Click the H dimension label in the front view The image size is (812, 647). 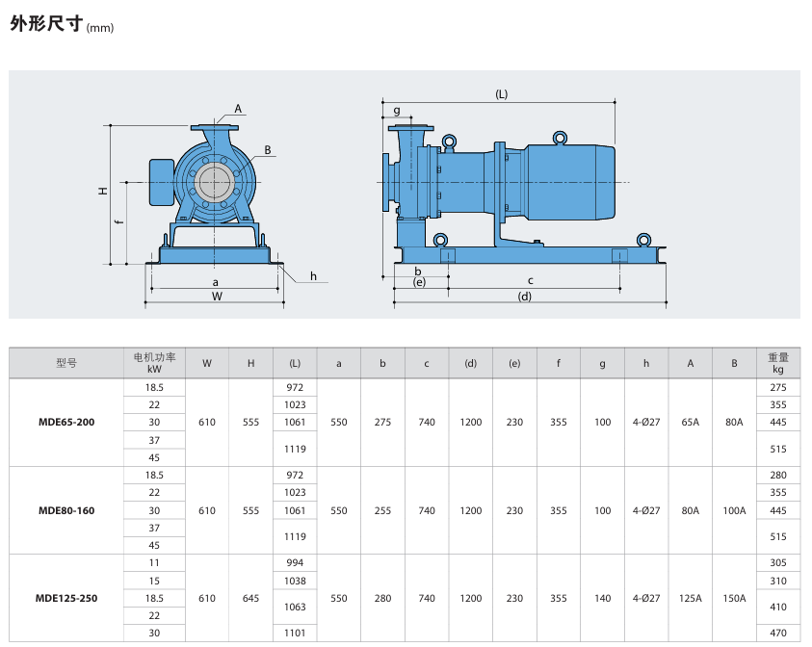[x=102, y=192]
